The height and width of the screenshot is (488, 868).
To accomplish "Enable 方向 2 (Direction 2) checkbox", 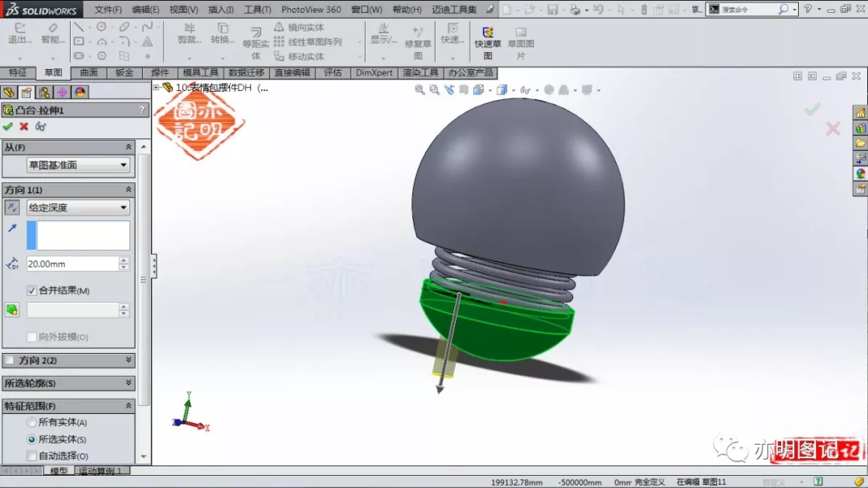I will pos(10,360).
